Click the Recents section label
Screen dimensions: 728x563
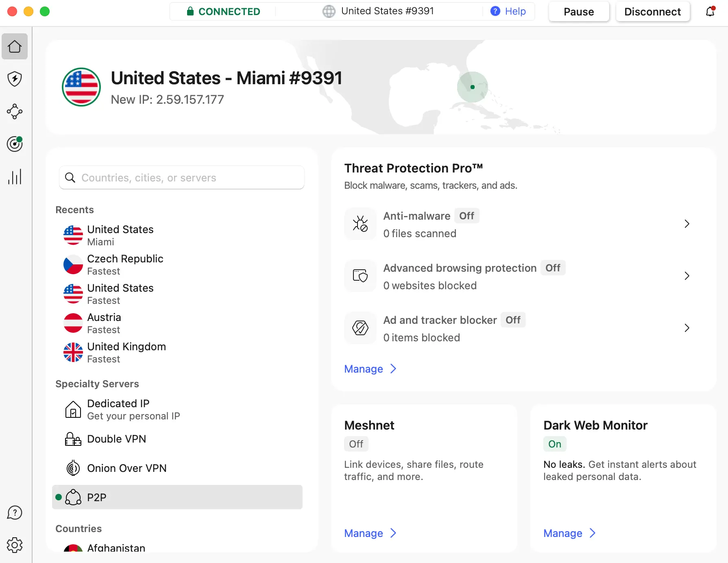click(74, 209)
